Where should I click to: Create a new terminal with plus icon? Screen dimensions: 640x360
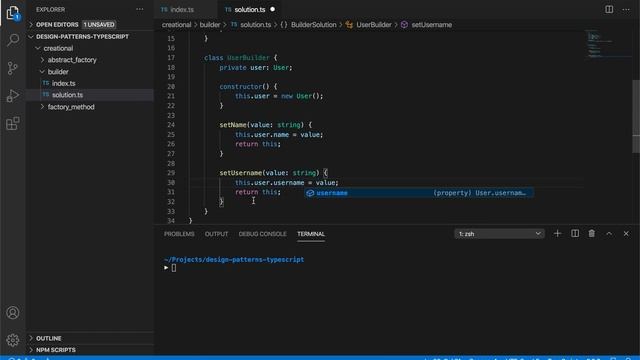[x=557, y=233]
